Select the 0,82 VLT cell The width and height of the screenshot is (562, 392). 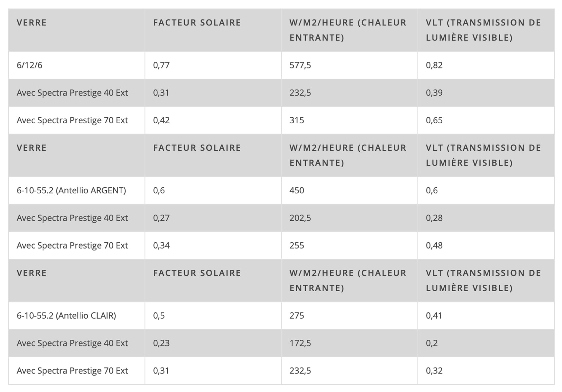pos(434,65)
